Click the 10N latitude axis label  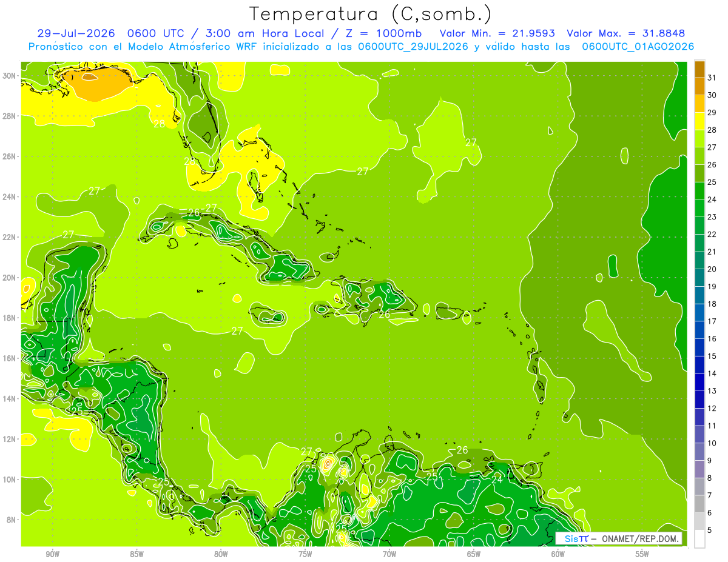10,480
